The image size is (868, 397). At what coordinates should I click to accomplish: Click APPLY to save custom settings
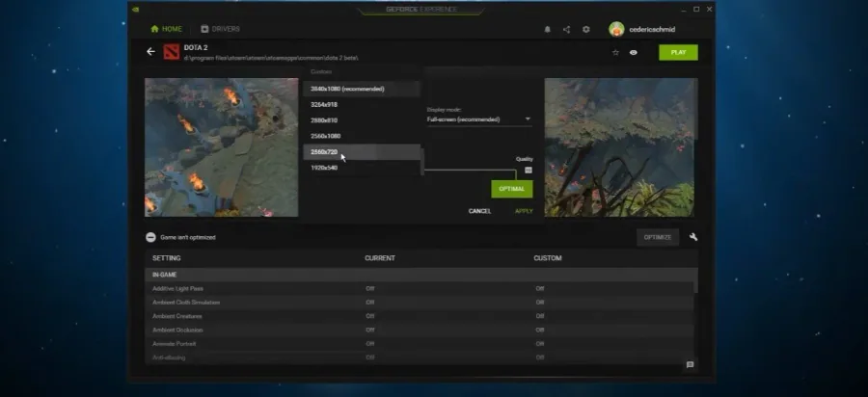tap(524, 211)
